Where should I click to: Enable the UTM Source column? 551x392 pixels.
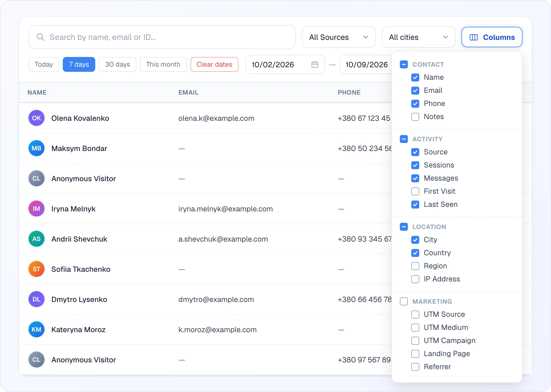[x=415, y=315]
